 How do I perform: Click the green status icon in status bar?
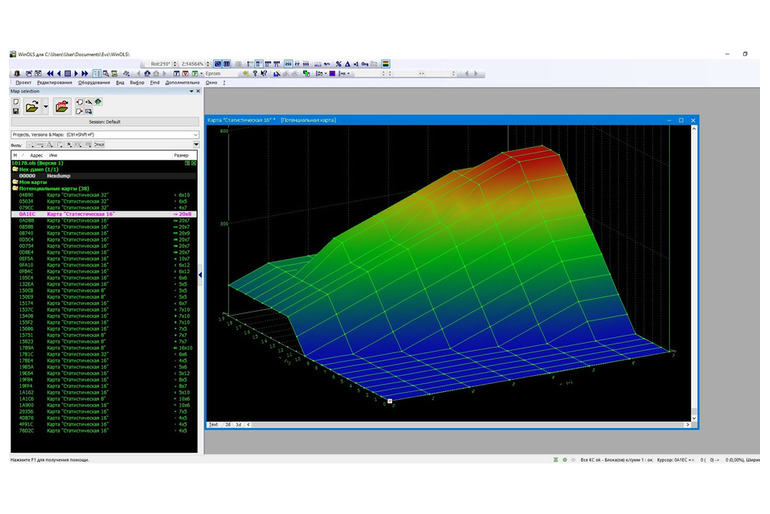(565, 460)
